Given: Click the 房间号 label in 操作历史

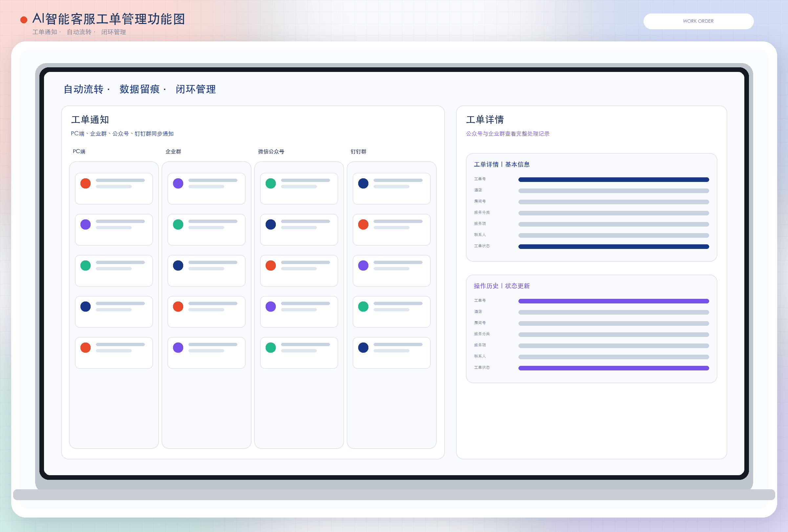Looking at the screenshot, I should point(480,322).
